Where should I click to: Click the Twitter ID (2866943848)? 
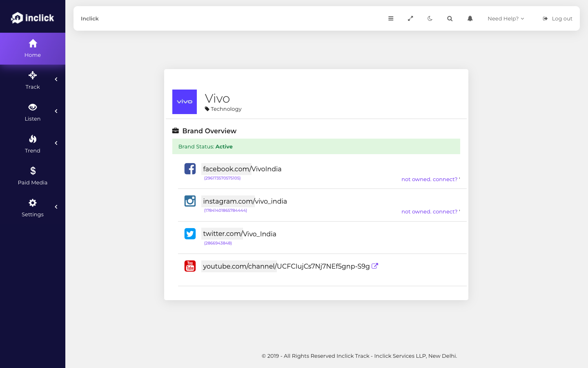(218, 243)
